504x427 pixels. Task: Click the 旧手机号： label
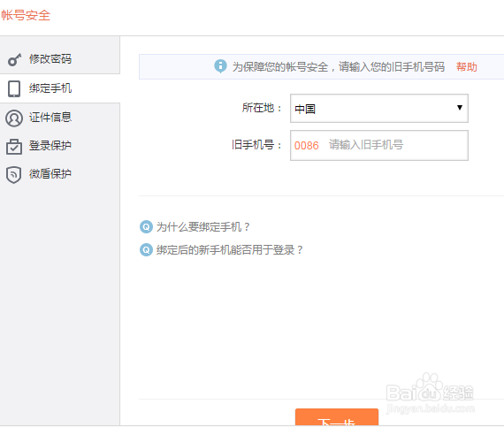coord(256,145)
